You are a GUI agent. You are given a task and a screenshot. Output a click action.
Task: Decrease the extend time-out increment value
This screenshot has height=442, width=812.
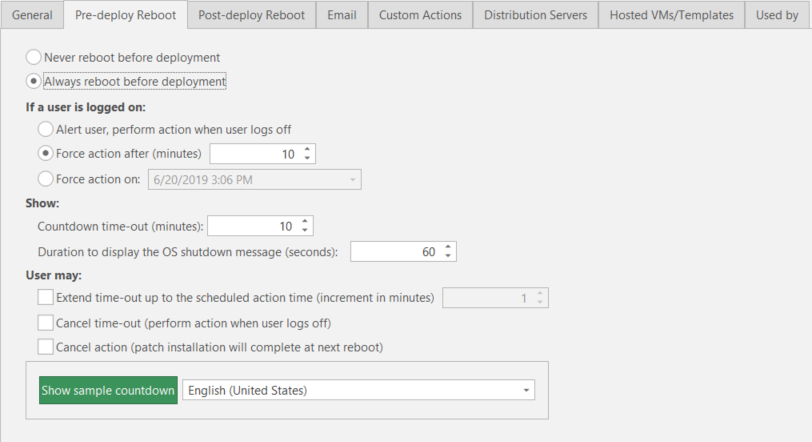[x=540, y=302]
